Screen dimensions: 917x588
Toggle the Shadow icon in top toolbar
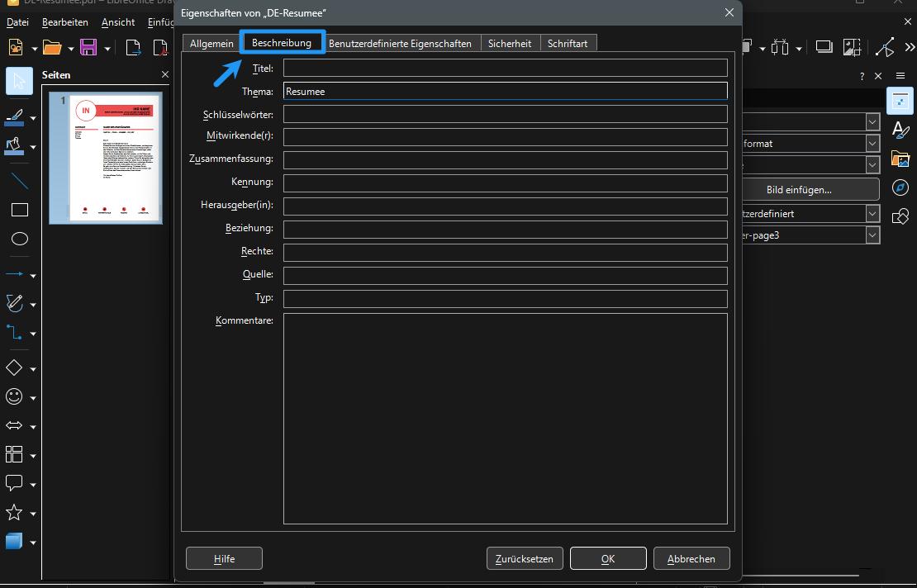(x=824, y=47)
